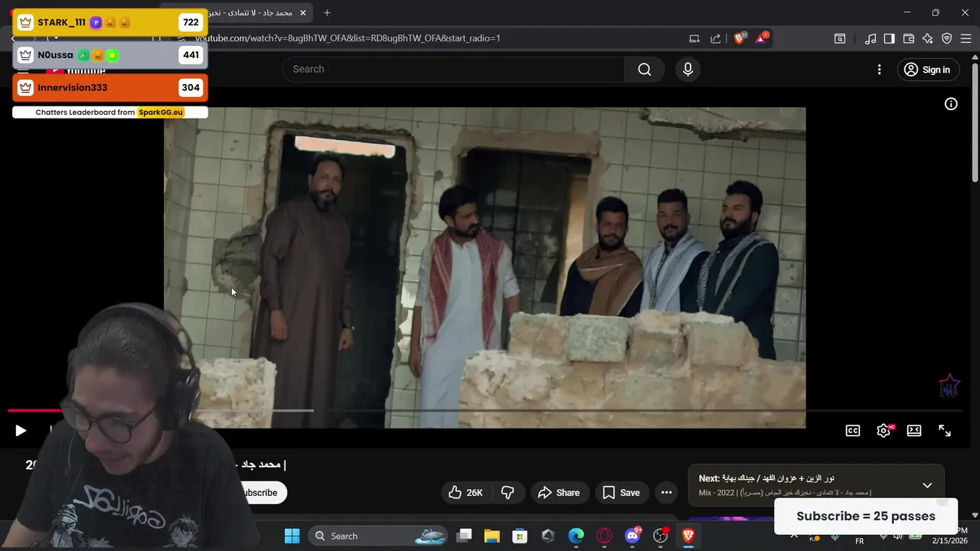Click the YouTube search magnifier button

(x=645, y=70)
